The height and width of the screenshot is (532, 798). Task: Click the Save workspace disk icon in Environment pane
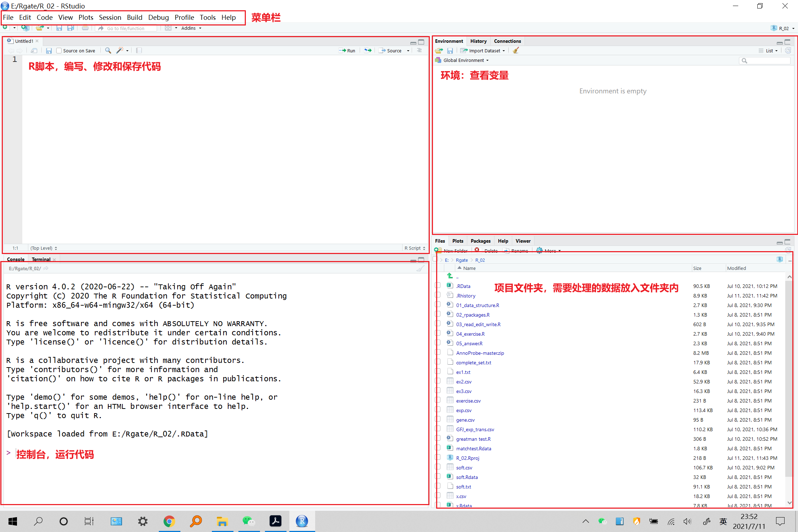point(450,51)
